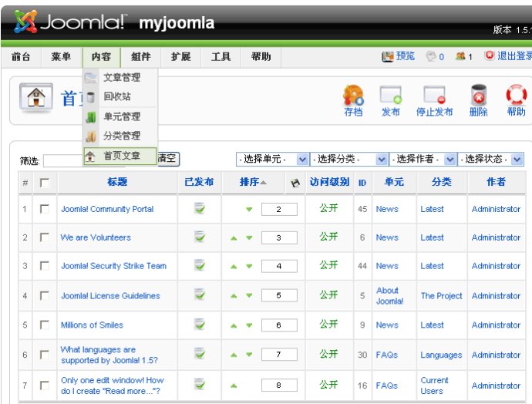Screen dimensions: 532x404
Task: Open the 选择分类 (Select Category) dropdown
Action: coord(348,159)
